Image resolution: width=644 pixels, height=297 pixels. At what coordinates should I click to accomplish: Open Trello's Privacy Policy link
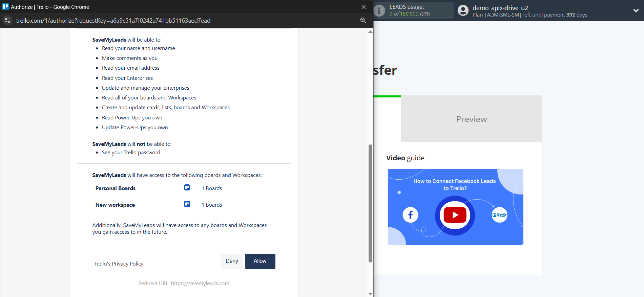pos(119,264)
